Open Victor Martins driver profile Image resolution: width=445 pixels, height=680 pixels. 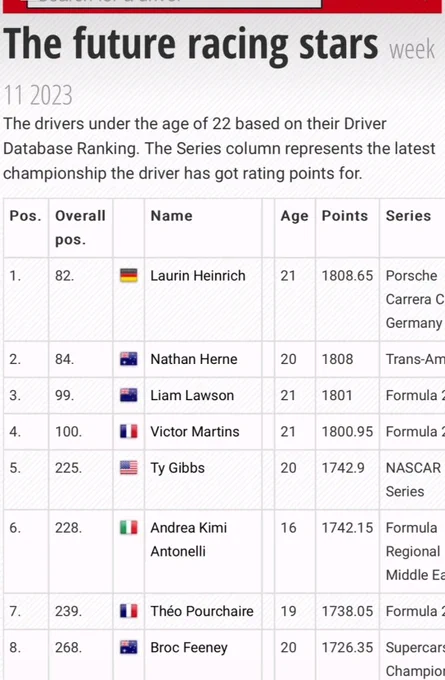point(195,432)
